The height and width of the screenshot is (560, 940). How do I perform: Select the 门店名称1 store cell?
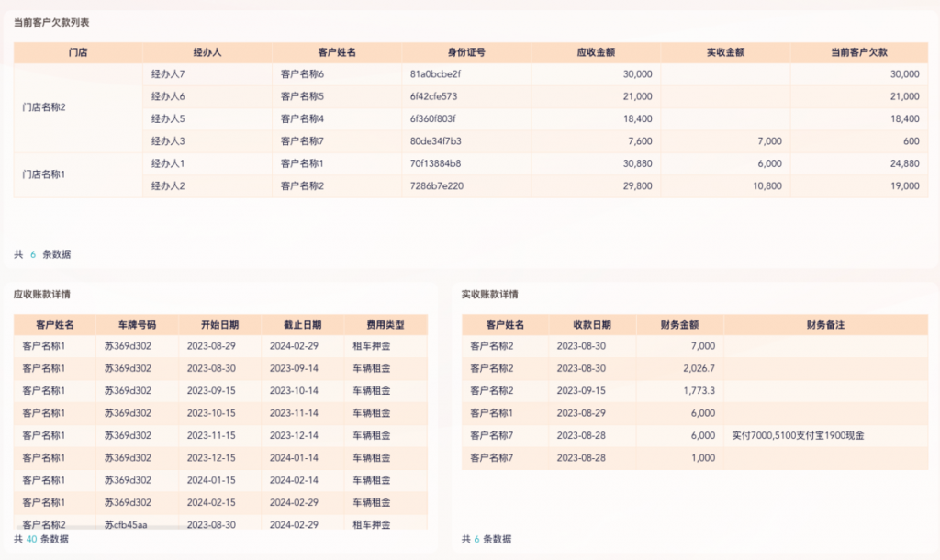coord(44,174)
